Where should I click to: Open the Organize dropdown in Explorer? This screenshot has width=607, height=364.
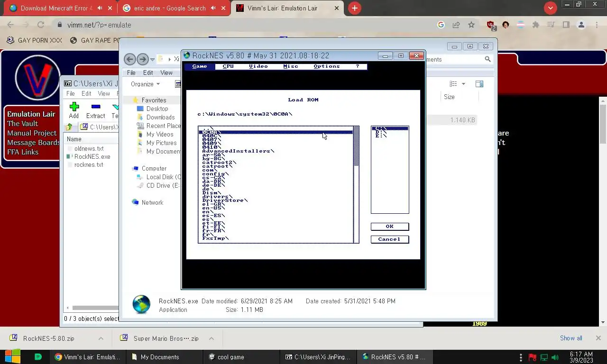tap(145, 84)
